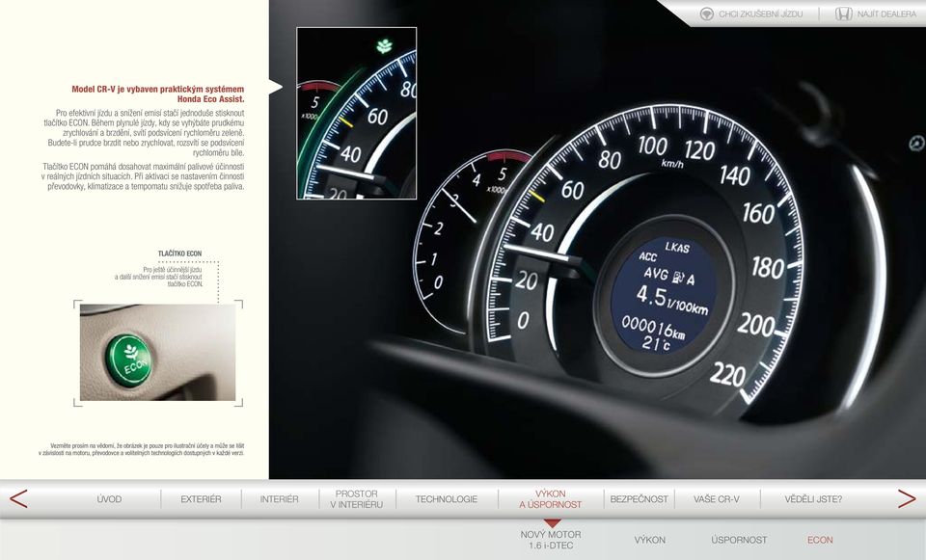Image resolution: width=926 pixels, height=560 pixels.
Task: Open the BEZPEČNOST section tab
Action: point(639,499)
